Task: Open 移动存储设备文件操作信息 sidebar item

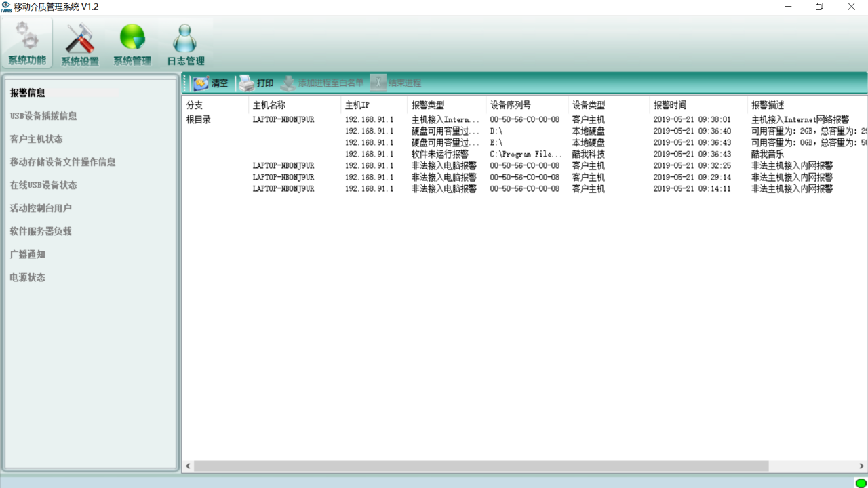Action: (x=63, y=162)
